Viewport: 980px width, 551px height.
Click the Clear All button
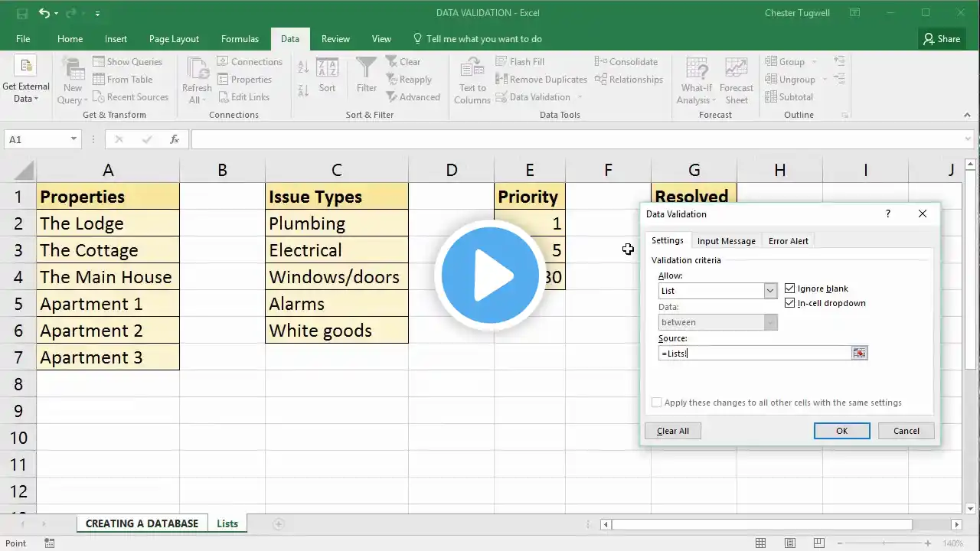673,431
